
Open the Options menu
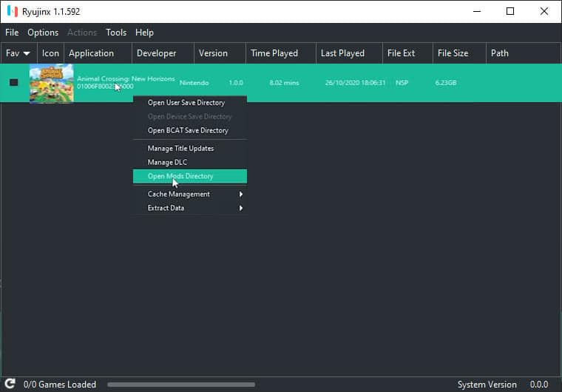[x=43, y=33]
